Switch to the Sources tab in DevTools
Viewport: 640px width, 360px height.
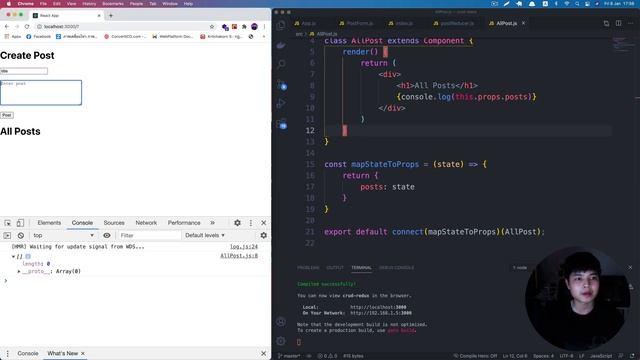(x=114, y=223)
